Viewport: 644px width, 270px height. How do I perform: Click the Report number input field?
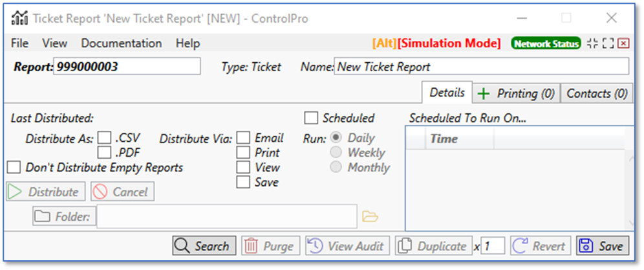coord(127,67)
